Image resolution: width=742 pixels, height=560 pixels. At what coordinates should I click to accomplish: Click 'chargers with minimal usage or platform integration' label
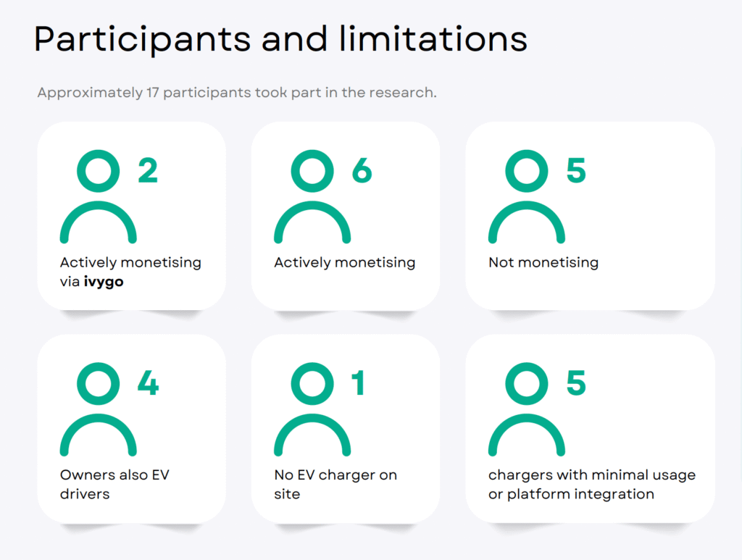tap(592, 485)
